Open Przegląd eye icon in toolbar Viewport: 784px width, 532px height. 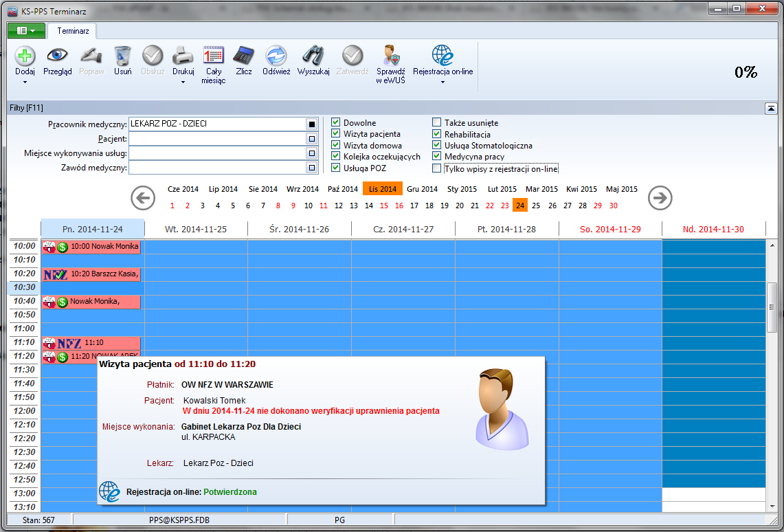57,56
